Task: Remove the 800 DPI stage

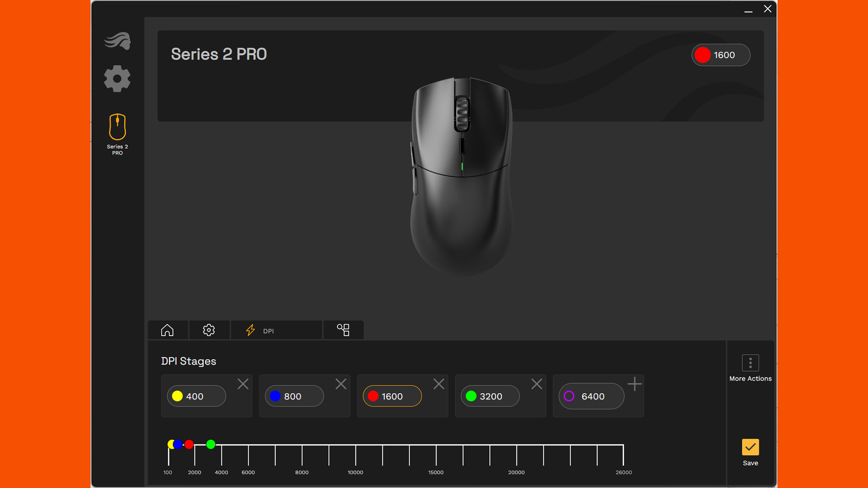Action: tap(340, 384)
